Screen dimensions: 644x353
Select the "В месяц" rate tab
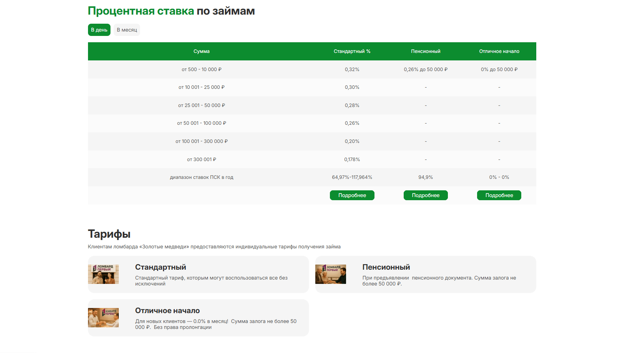click(127, 30)
